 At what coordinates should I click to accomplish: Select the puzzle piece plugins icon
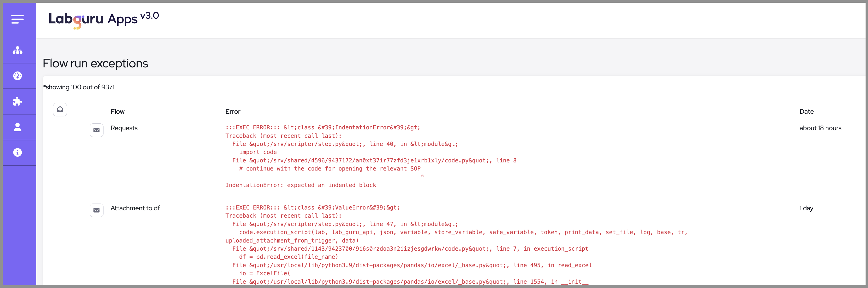click(x=18, y=102)
